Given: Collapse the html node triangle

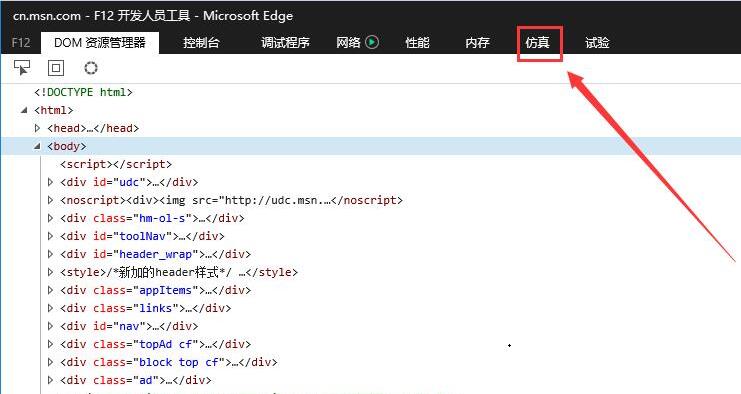Looking at the screenshot, I should (24, 110).
